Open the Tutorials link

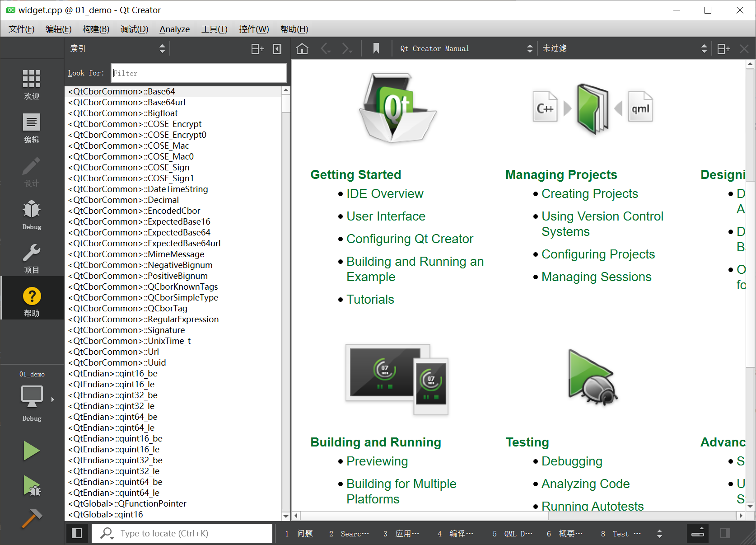(370, 299)
